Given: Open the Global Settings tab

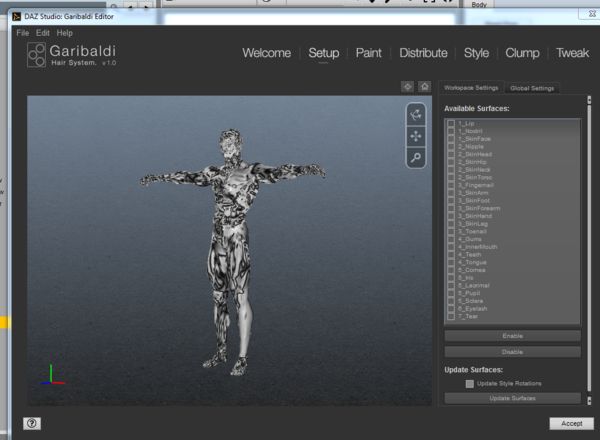Looking at the screenshot, I should (532, 88).
